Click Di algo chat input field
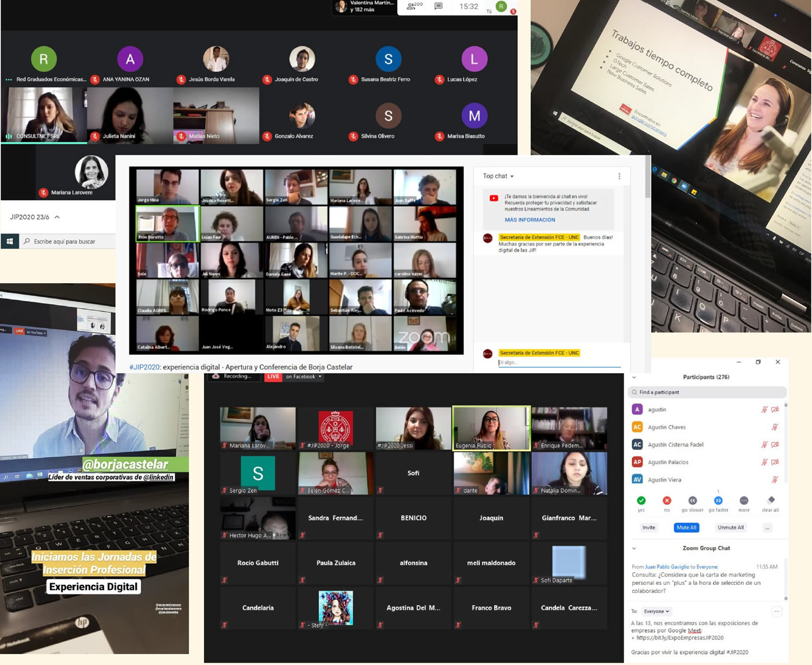Image resolution: width=812 pixels, height=665 pixels. [559, 362]
